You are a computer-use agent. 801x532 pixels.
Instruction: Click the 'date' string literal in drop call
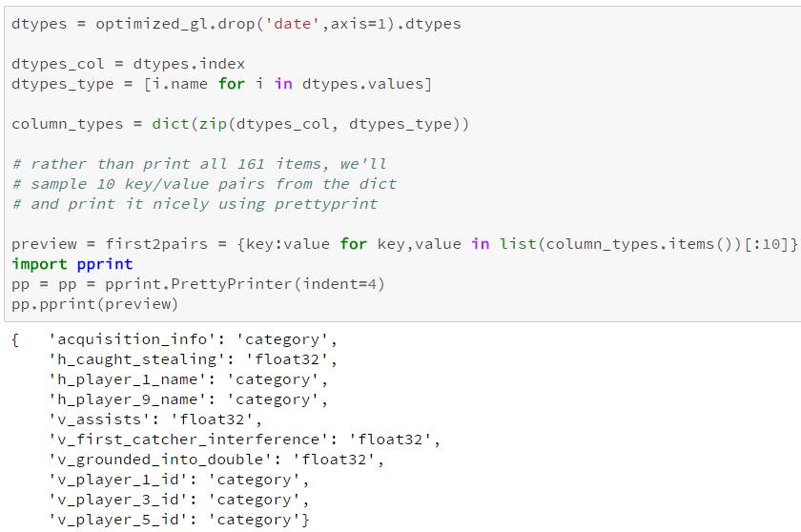click(x=293, y=24)
